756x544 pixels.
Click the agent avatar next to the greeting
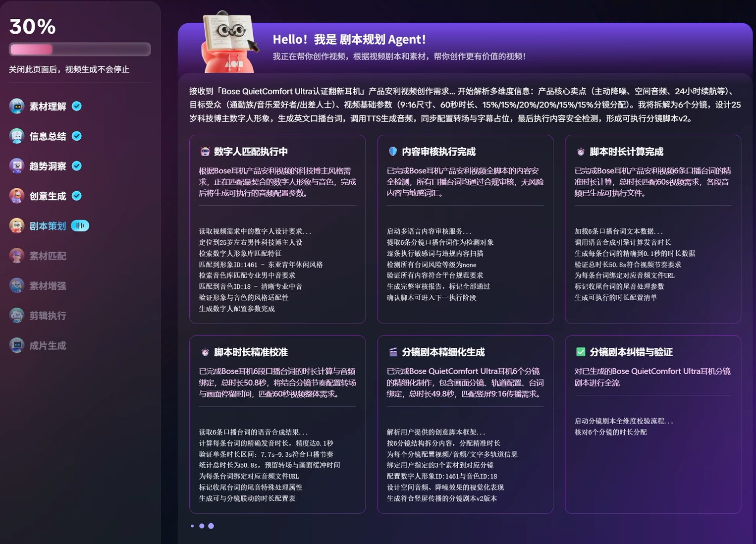[x=228, y=42]
